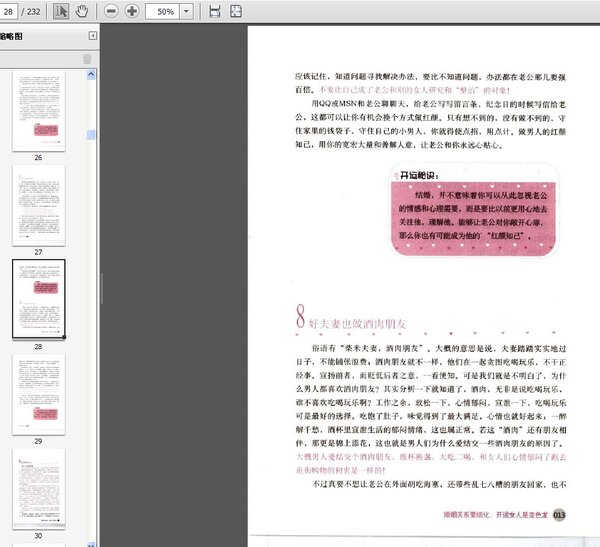Select the arrow Select tool
This screenshot has width=600, height=547.
[x=61, y=11]
